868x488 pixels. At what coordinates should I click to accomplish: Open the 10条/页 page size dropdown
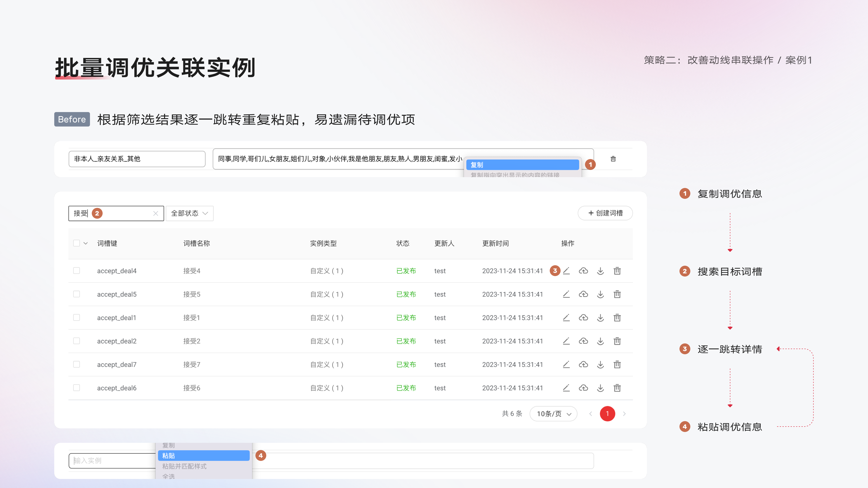click(553, 414)
